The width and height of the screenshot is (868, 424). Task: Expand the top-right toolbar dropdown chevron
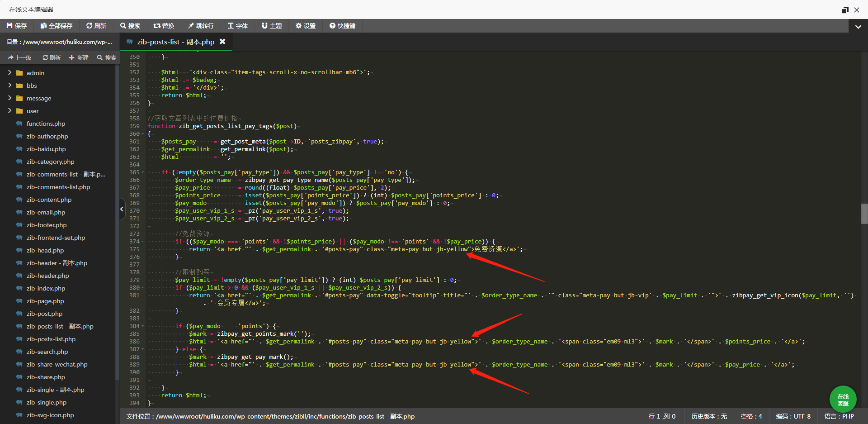pyautogui.click(x=858, y=26)
